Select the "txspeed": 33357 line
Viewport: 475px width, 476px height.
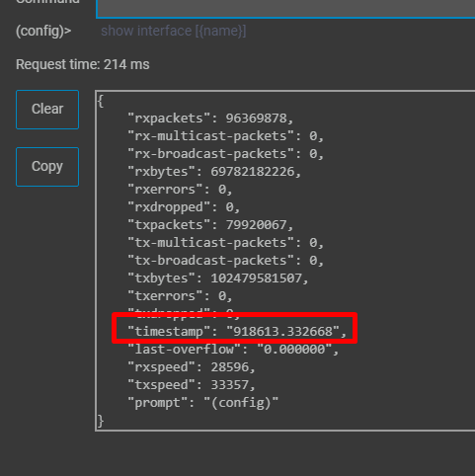(192, 385)
